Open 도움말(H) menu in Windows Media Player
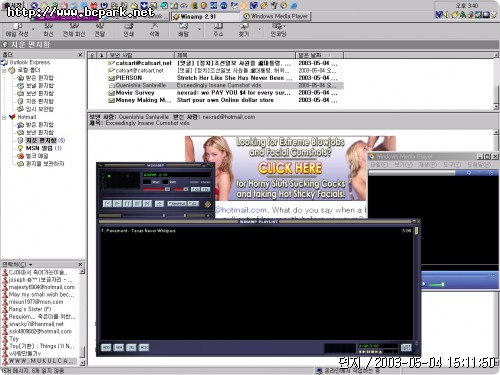The height and width of the screenshot is (375, 500). click(x=479, y=165)
